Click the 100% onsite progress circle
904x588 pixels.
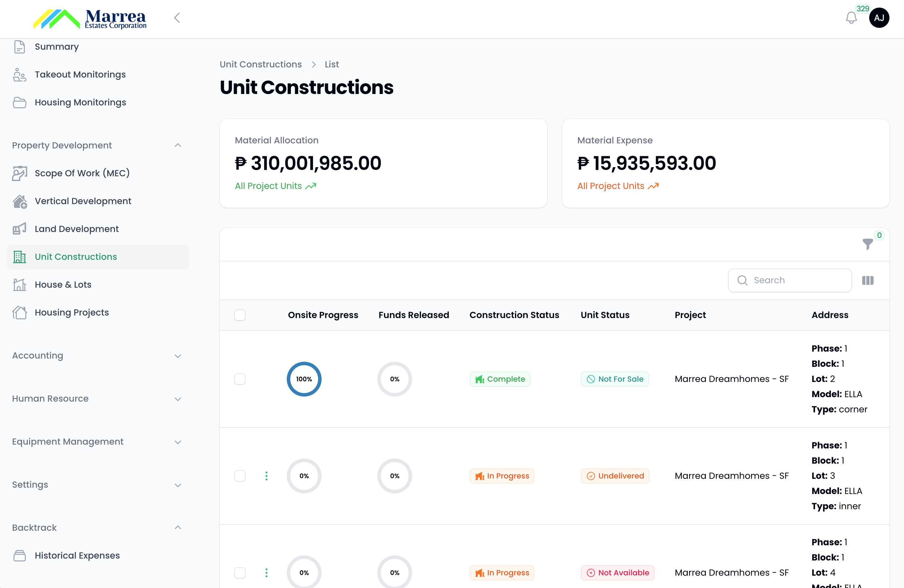tap(304, 379)
